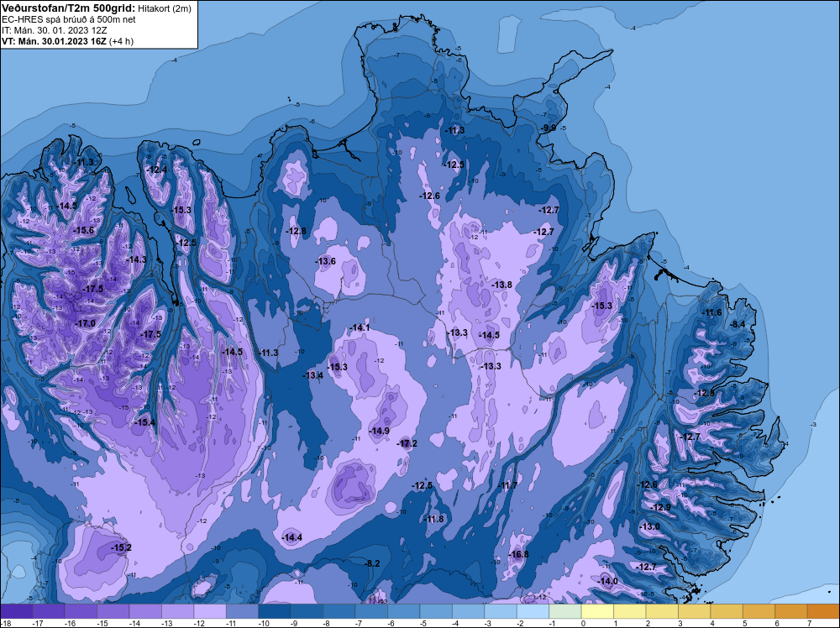Image resolution: width=840 pixels, height=628 pixels.
Task: Click the valid time 'VT: Mán. 30.01.2023 16Z (+4 h)'
Action: (67, 41)
